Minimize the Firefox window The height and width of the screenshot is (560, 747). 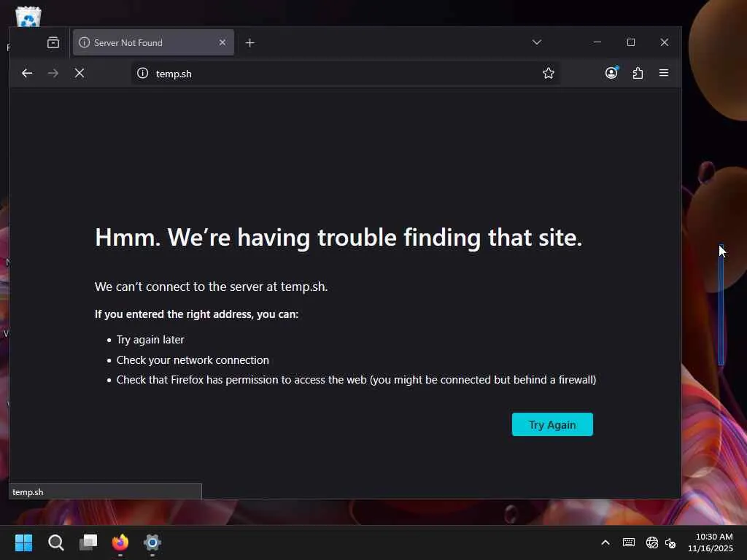[x=597, y=42]
